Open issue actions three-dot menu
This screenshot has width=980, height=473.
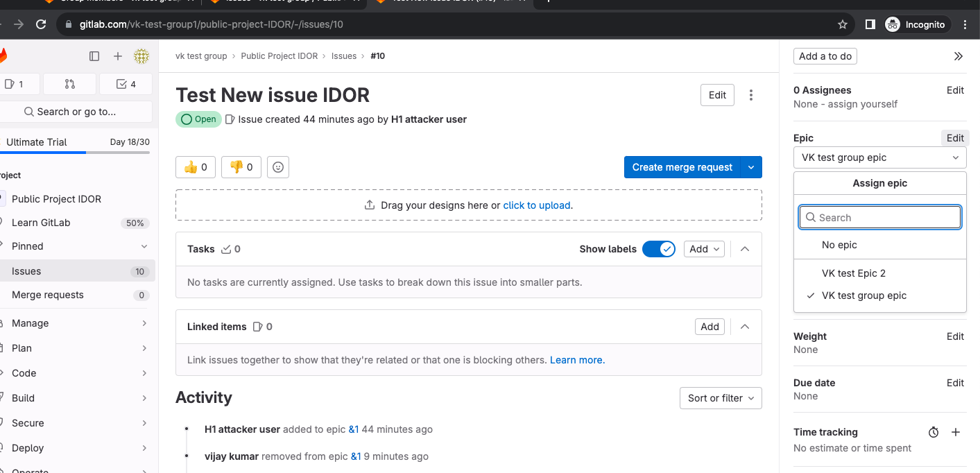[x=751, y=96]
